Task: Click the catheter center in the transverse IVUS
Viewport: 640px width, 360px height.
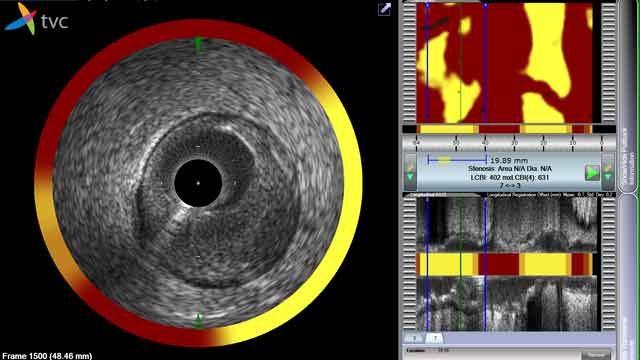Action: [x=198, y=183]
